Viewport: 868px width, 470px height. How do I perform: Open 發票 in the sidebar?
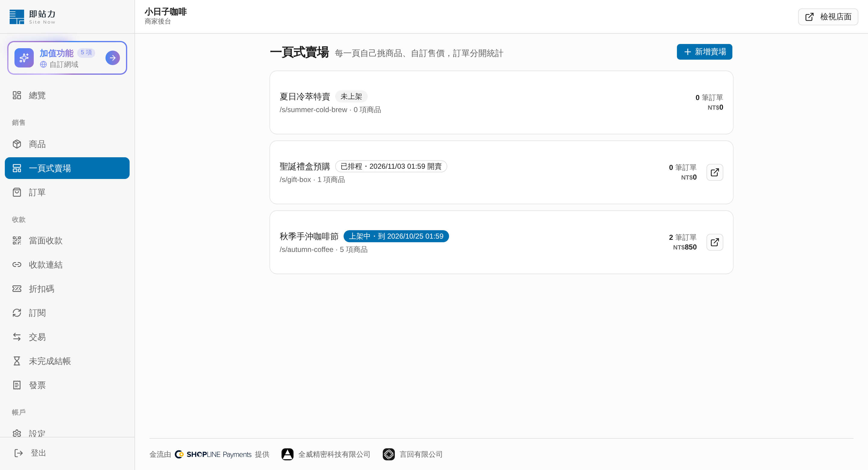tap(67, 385)
